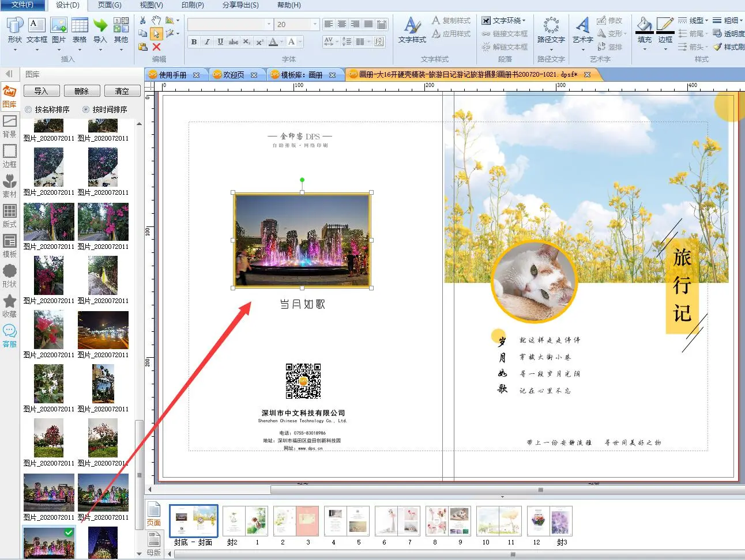Select the hand pan tool
Viewport: 745px width, 560px height.
156,21
